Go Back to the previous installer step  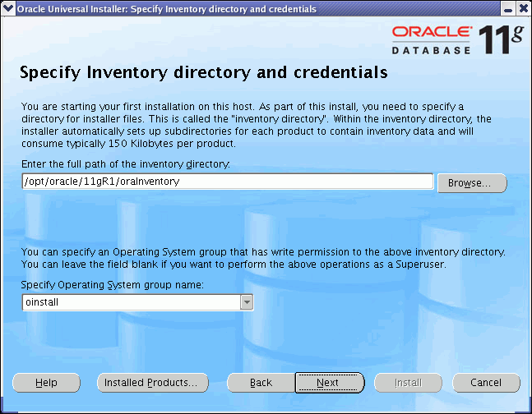coord(261,383)
